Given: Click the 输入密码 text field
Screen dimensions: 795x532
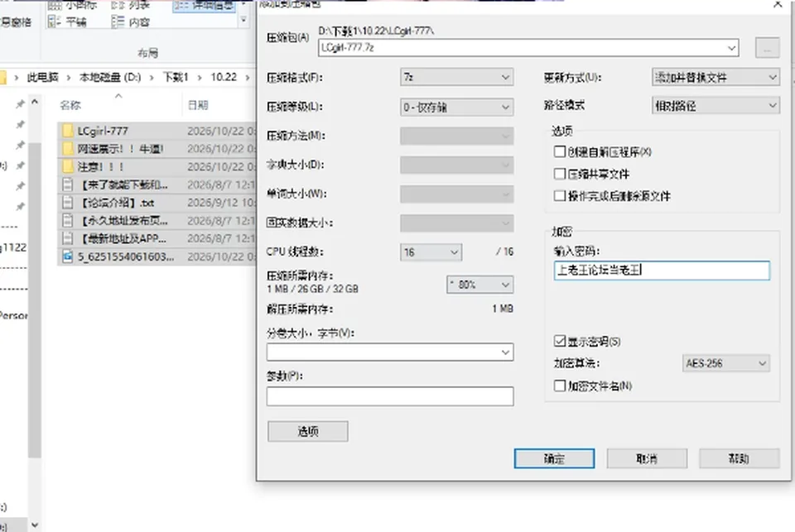Looking at the screenshot, I should (662, 270).
